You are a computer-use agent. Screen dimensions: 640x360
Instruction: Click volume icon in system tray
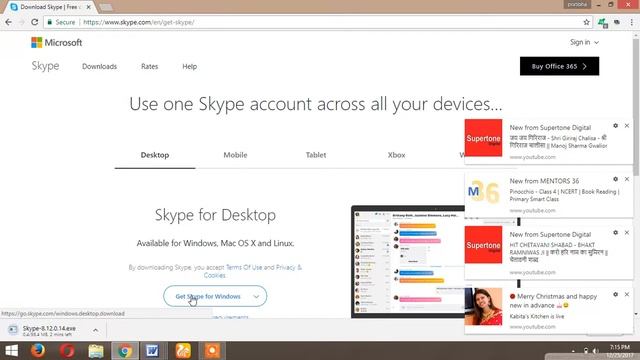pos(596,351)
